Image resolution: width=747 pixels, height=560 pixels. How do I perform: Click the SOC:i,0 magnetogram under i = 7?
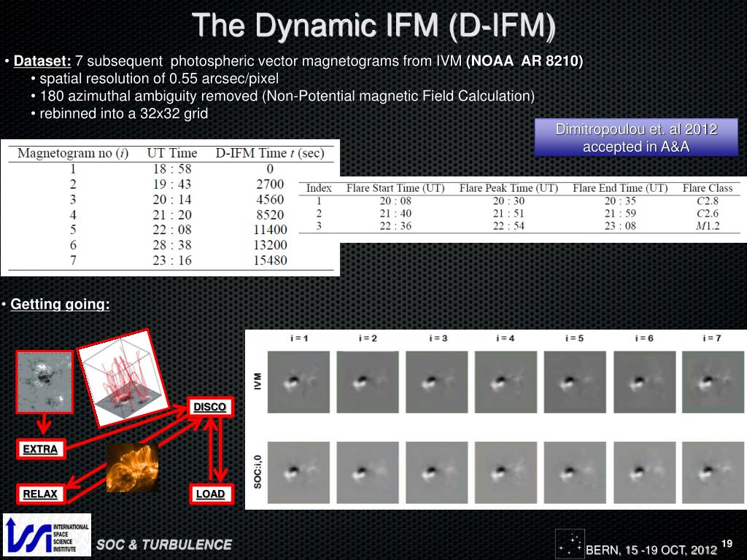point(713,472)
